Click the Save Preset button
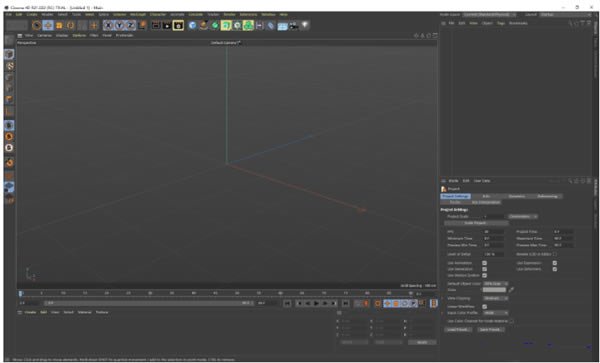Screen dimensions: 600x363 [x=491, y=330]
